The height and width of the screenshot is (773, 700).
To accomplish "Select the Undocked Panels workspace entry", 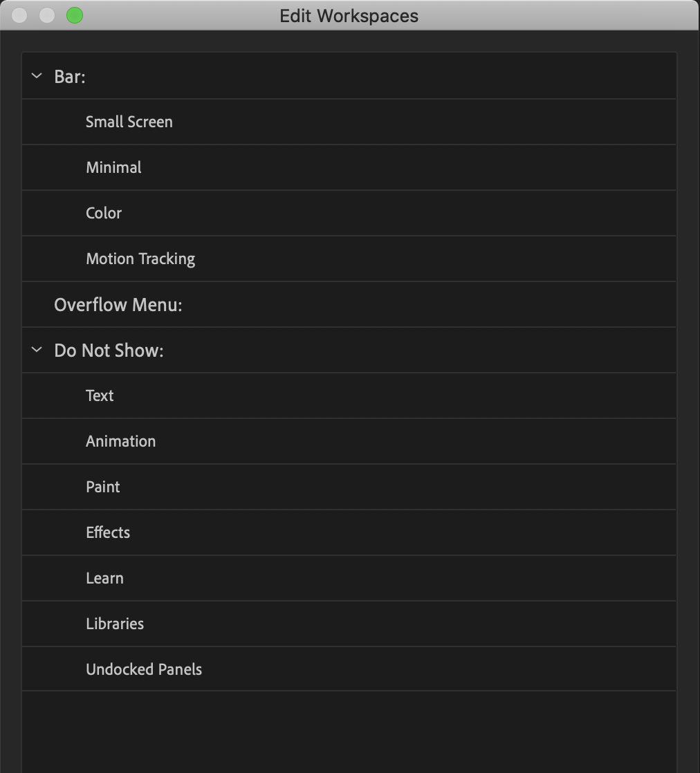I will (144, 669).
